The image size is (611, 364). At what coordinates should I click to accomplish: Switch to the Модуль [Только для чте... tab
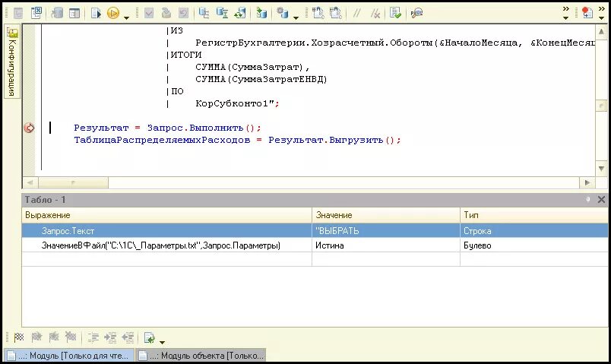69,356
